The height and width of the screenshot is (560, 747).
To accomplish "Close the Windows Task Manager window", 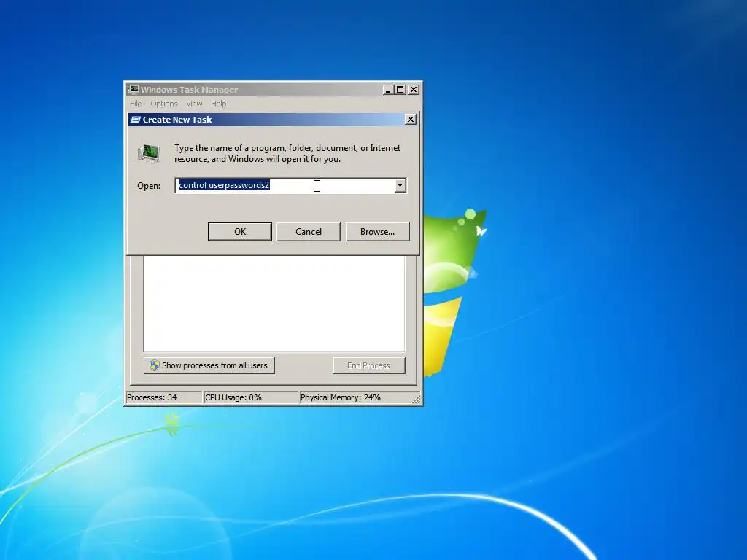I will (x=414, y=90).
